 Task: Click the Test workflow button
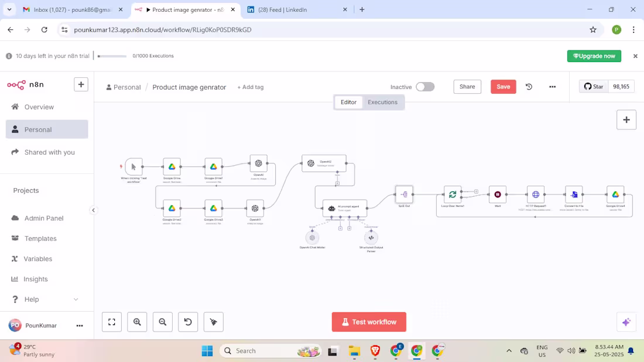coord(369,322)
